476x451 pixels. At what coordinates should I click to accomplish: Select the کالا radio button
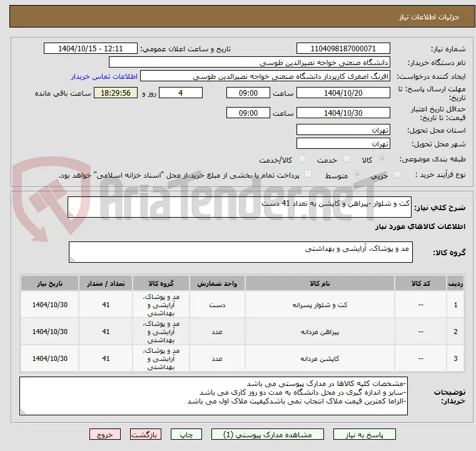point(382,159)
